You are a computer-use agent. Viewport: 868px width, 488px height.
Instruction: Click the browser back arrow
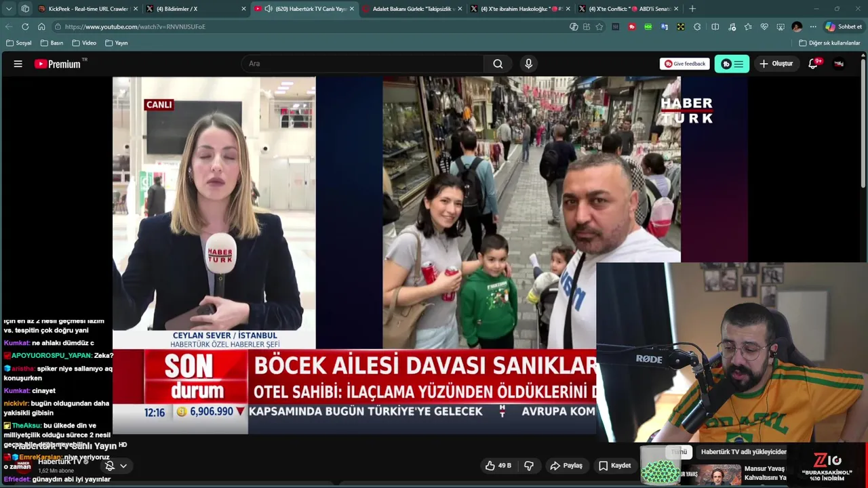pos(9,26)
